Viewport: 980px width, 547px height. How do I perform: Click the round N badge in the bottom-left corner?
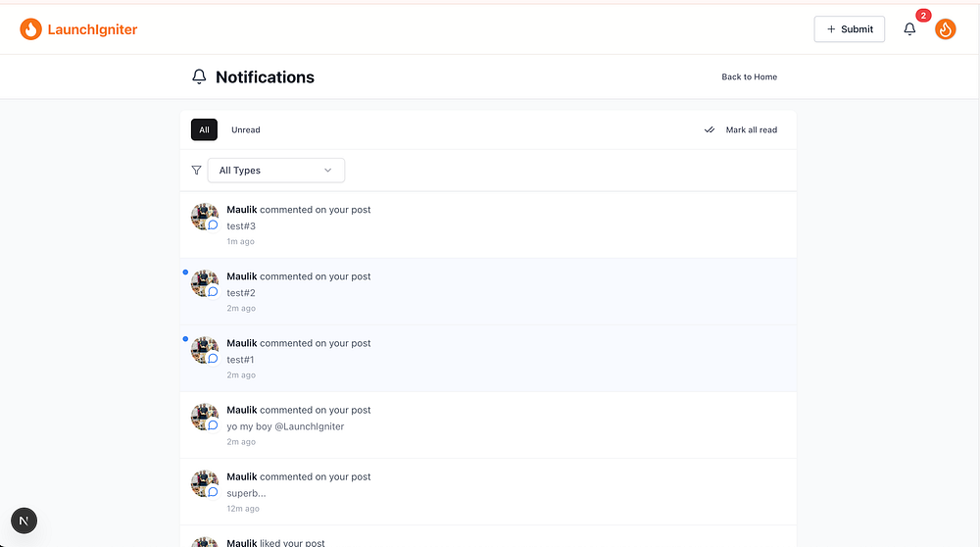(x=24, y=521)
